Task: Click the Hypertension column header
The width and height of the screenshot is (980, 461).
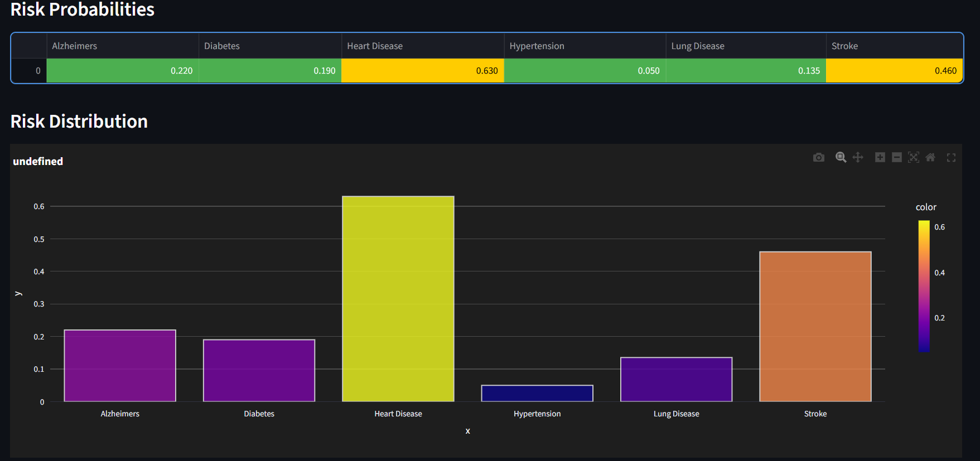Action: (585, 46)
